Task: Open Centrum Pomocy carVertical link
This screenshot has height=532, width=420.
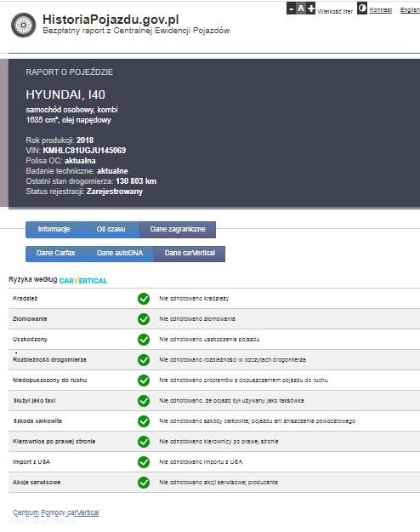Action: click(56, 512)
